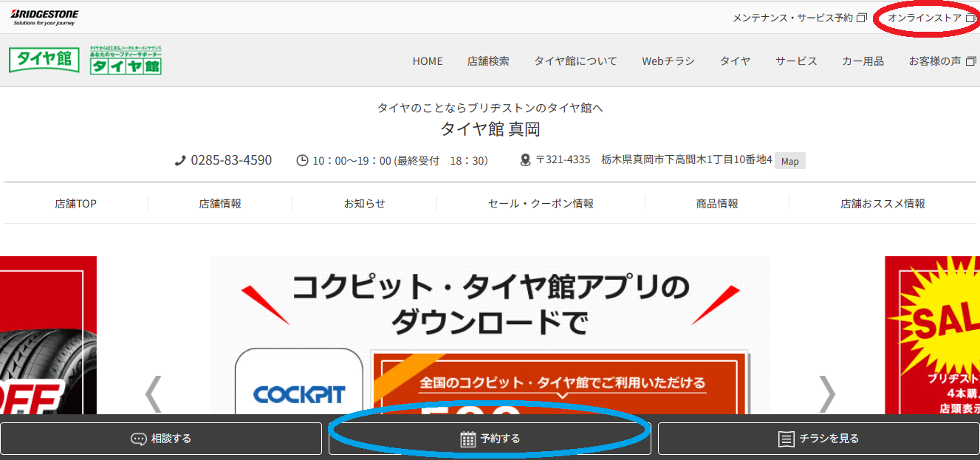
Task: Open the Map button next to address
Action: pyautogui.click(x=789, y=161)
